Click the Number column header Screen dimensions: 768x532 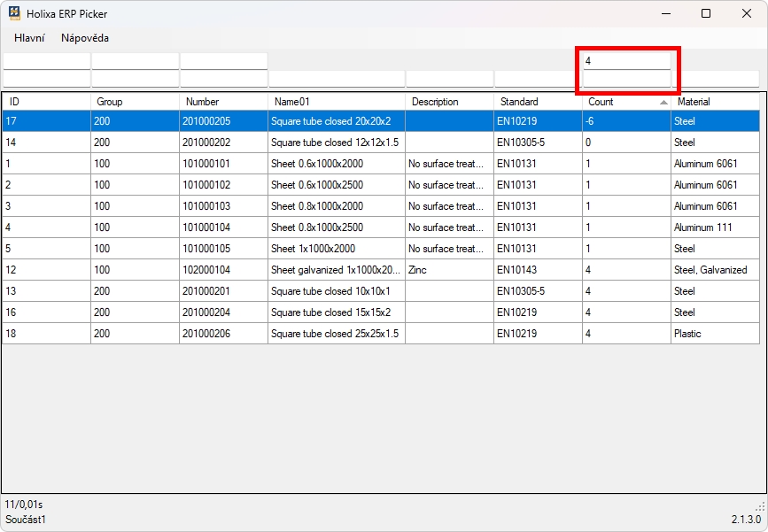click(223, 102)
